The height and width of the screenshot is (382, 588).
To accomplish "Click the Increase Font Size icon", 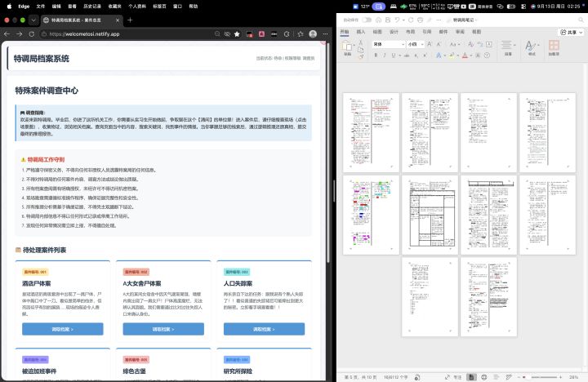I will tap(430, 44).
